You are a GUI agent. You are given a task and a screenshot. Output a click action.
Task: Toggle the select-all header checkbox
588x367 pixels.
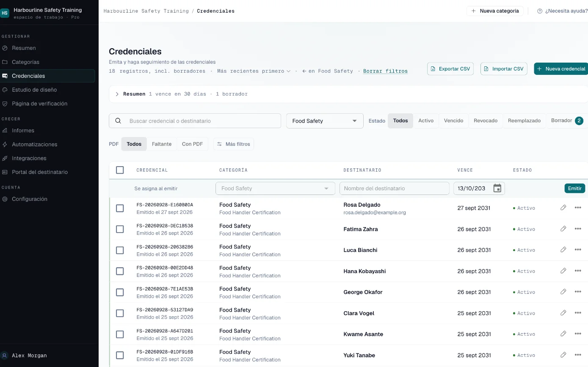coord(120,170)
